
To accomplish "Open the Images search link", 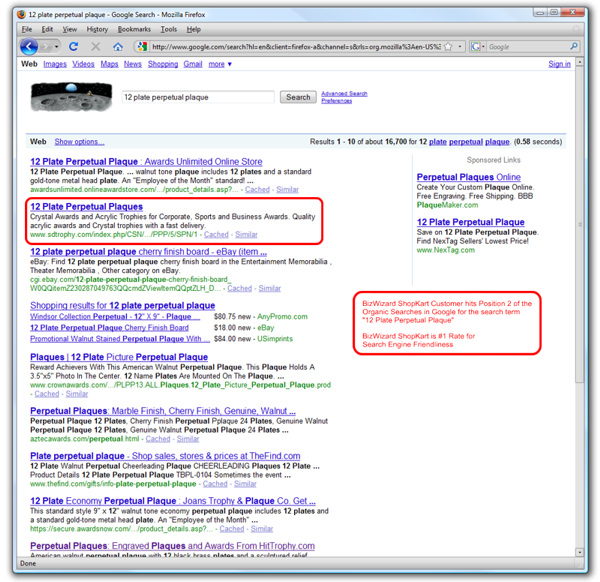I will (x=55, y=64).
